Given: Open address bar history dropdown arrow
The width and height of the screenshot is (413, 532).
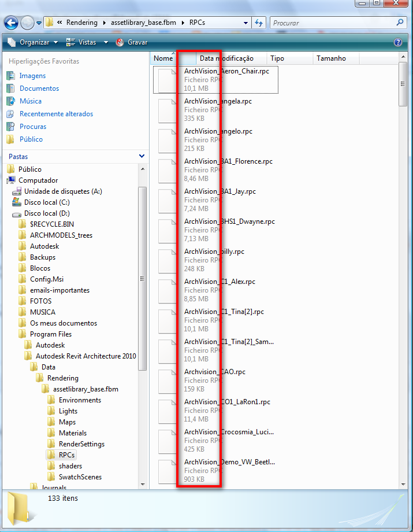Looking at the screenshot, I should click(245, 23).
